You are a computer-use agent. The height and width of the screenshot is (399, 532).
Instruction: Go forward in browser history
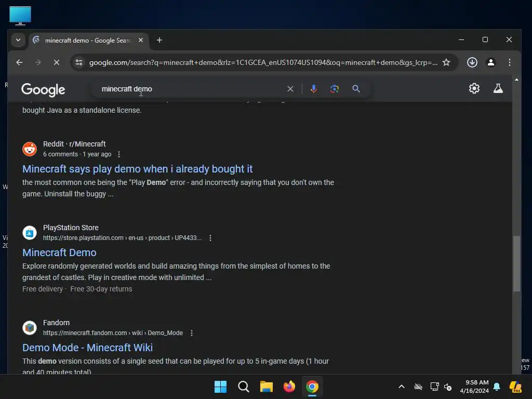(x=38, y=62)
